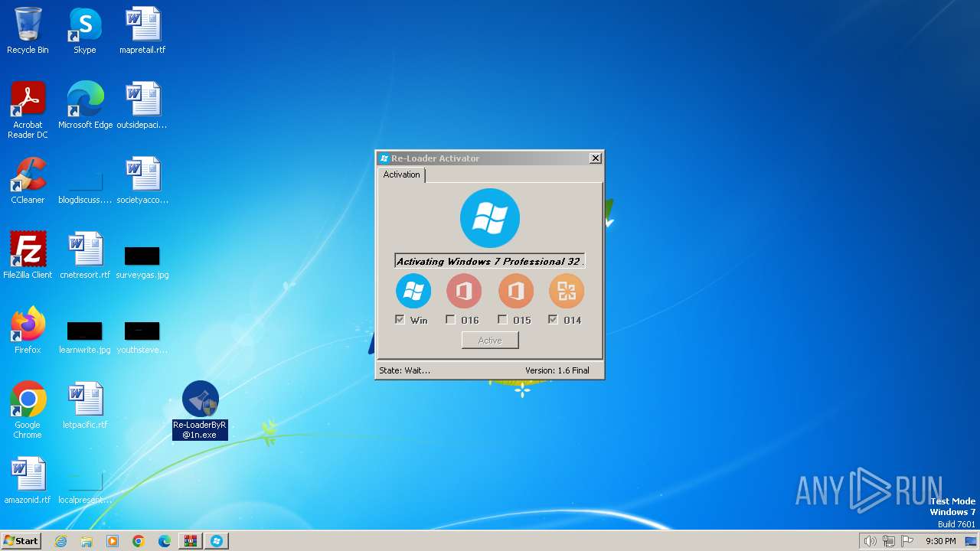980x551 pixels.
Task: Open FileZilla Client desktop shortcut
Action: (28, 256)
